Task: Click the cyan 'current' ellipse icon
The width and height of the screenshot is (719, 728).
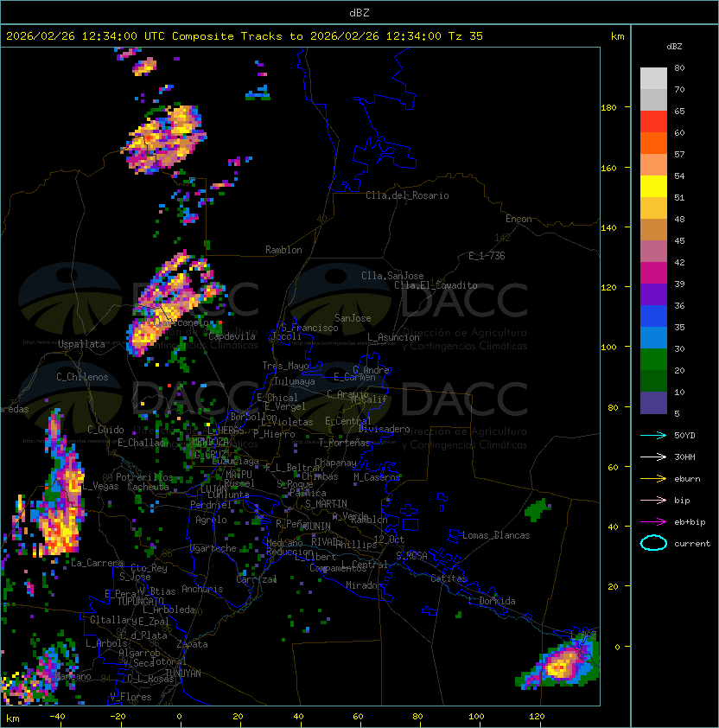Action: pyautogui.click(x=653, y=543)
